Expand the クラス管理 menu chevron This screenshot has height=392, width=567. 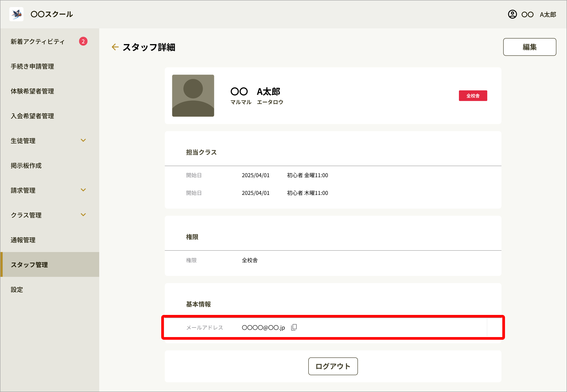(83, 215)
